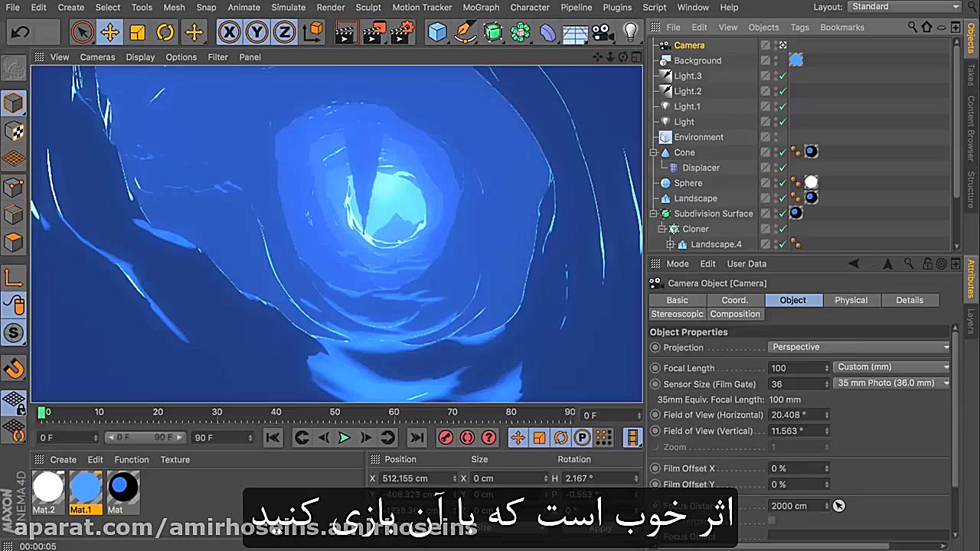Collapse the Cone object hierarchy
Image resolution: width=980 pixels, height=551 pixels.
tap(655, 152)
